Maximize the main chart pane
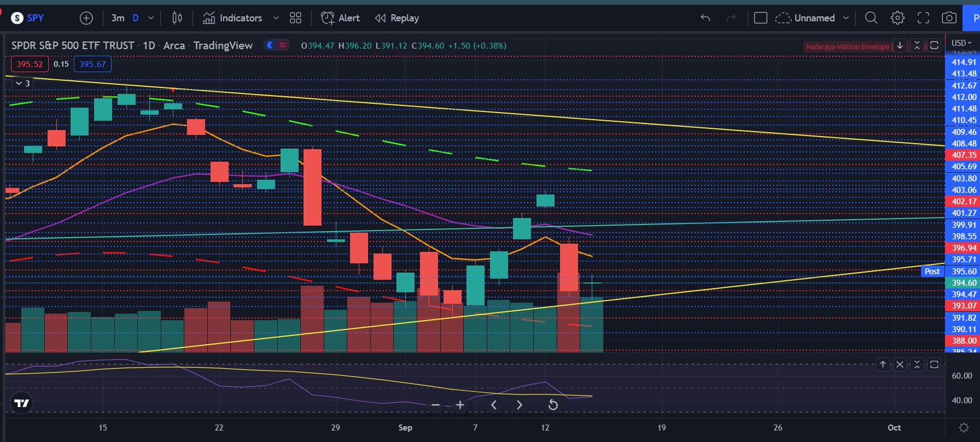Viewport: 980px width, 442px height. [x=934, y=45]
